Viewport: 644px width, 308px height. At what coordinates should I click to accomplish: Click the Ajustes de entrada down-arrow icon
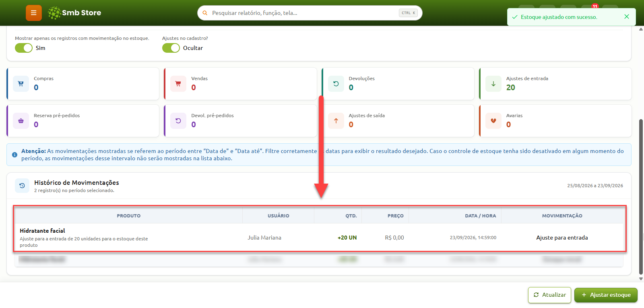click(x=493, y=84)
